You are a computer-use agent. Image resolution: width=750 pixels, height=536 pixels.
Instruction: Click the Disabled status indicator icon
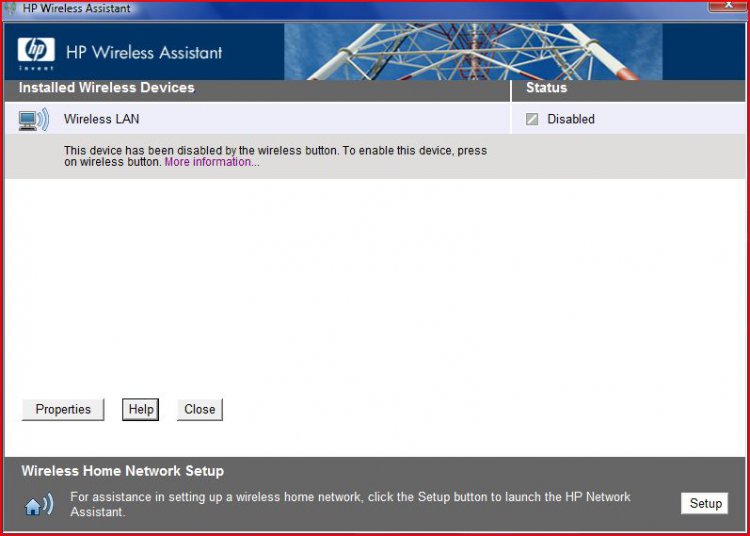click(532, 119)
